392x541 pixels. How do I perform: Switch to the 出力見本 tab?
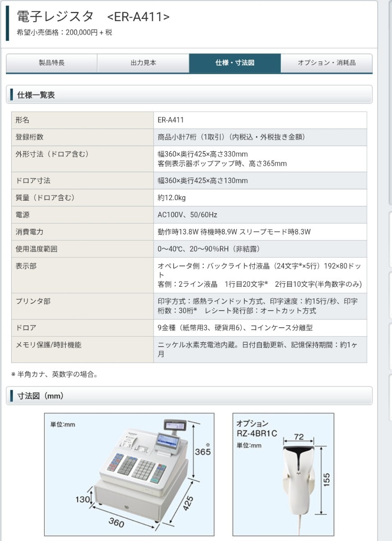(143, 63)
